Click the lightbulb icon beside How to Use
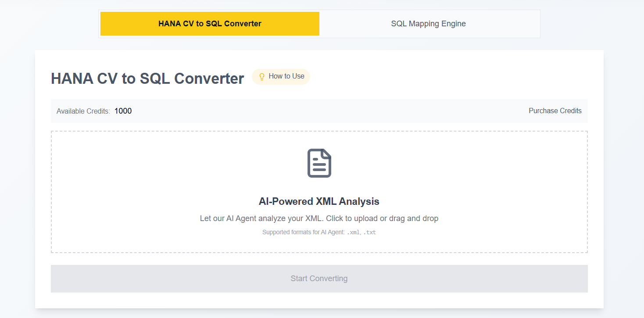This screenshot has height=318, width=644. [x=262, y=77]
